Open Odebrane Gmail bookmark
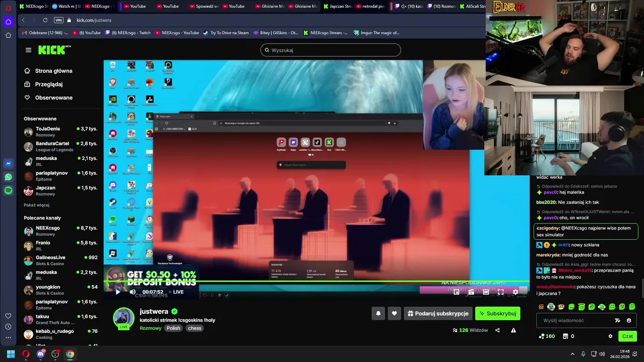644x362 pixels. point(44,33)
